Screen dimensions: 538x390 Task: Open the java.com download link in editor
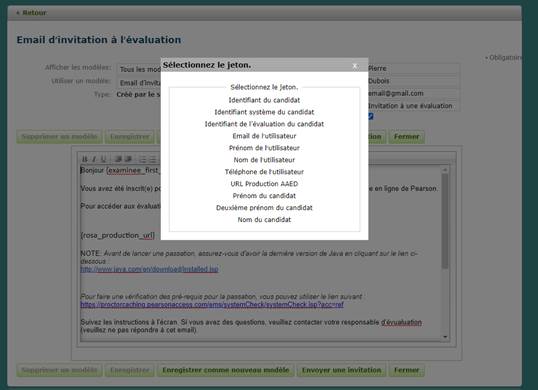pos(150,269)
